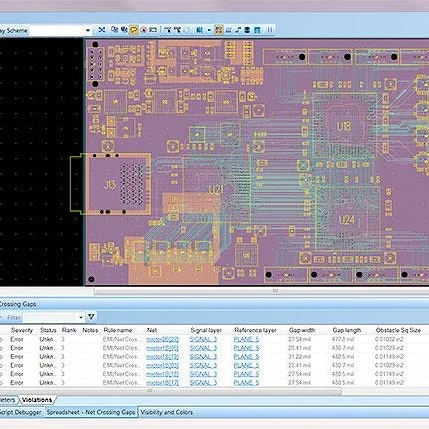Open the mictor18[17] net link
Viewport: 429px width, 429px height.
pyautogui.click(x=162, y=383)
